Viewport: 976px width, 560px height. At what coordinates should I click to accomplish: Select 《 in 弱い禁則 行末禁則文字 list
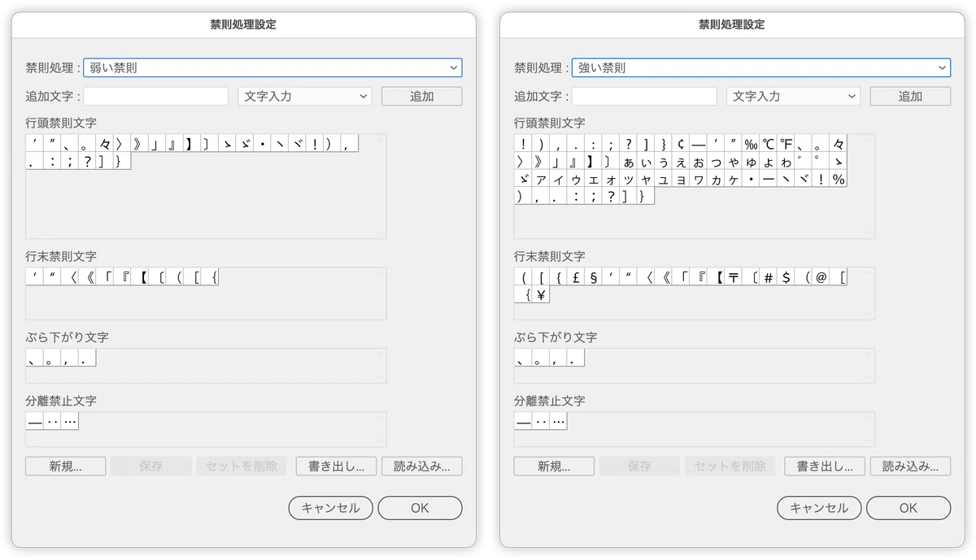(x=87, y=277)
